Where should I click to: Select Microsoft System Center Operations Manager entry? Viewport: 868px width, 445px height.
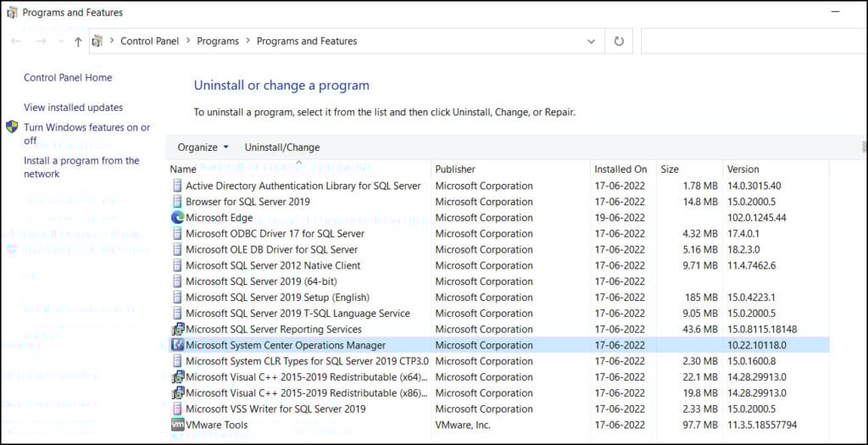coord(286,345)
